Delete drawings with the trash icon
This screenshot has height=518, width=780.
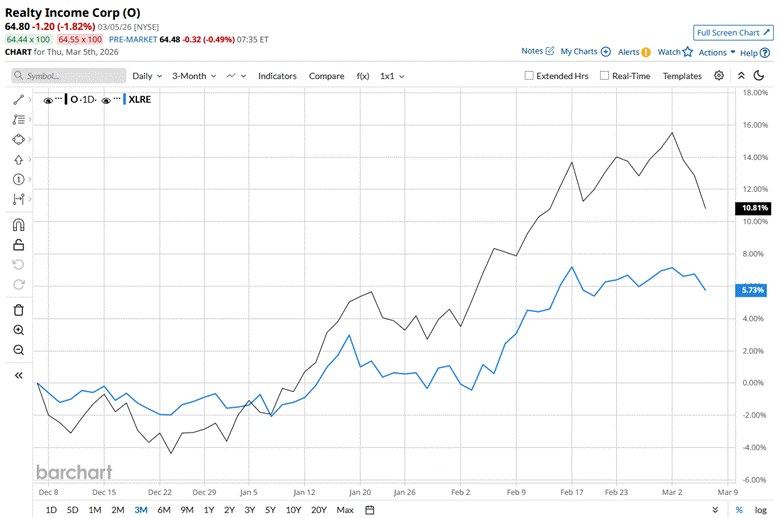18,310
